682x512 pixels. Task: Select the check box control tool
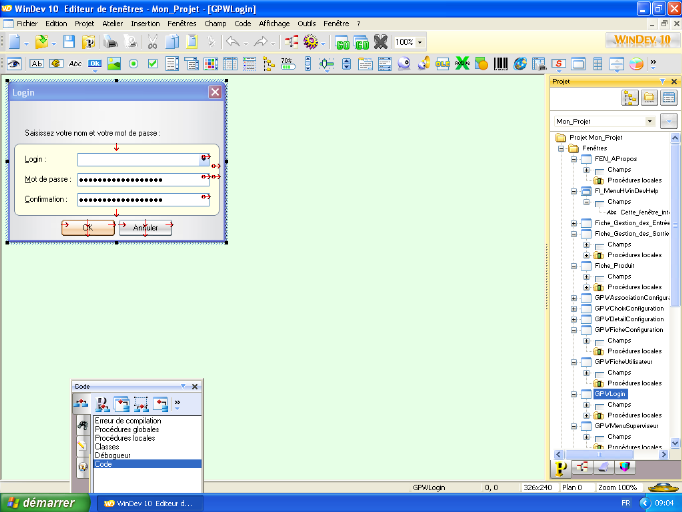pyautogui.click(x=152, y=64)
